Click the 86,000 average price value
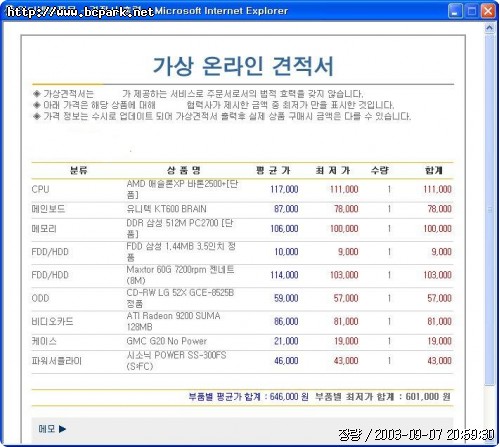The height and width of the screenshot is (447, 500). [x=286, y=321]
